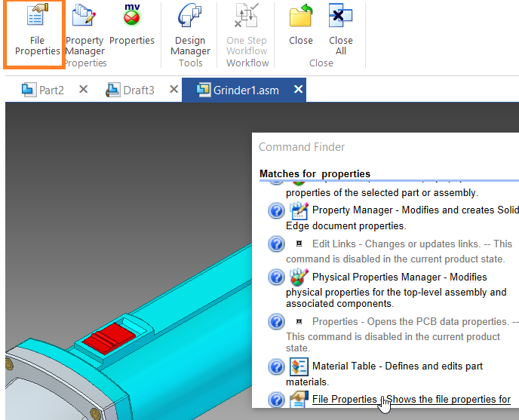The width and height of the screenshot is (519, 420).
Task: Open Design Manager from the Tools group
Action: pos(190,32)
